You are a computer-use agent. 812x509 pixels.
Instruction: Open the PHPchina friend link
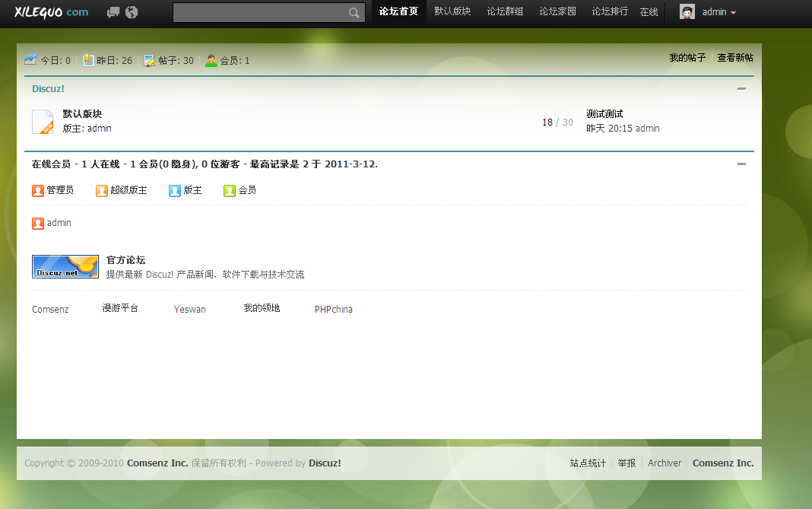334,310
